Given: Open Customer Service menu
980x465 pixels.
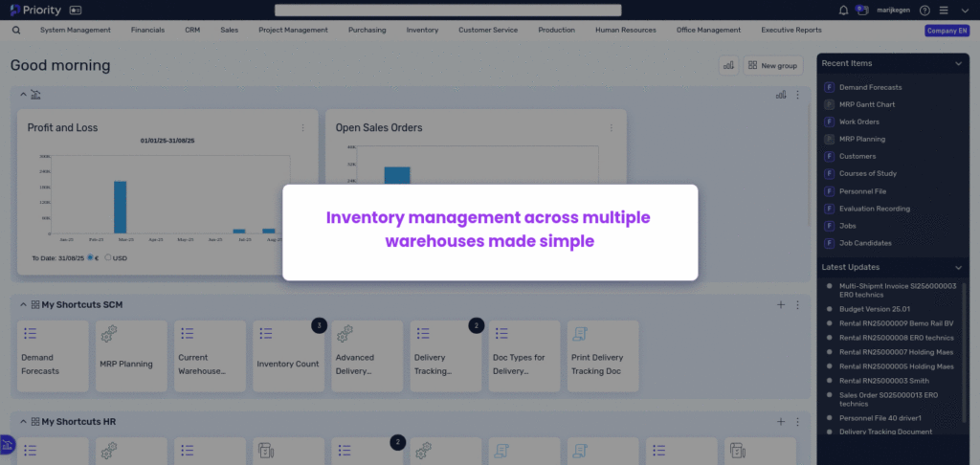Looking at the screenshot, I should point(488,30).
